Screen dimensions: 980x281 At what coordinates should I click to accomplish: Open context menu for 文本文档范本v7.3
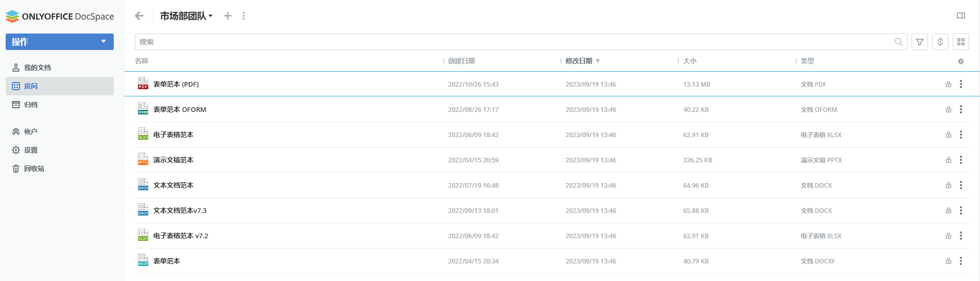[960, 210]
